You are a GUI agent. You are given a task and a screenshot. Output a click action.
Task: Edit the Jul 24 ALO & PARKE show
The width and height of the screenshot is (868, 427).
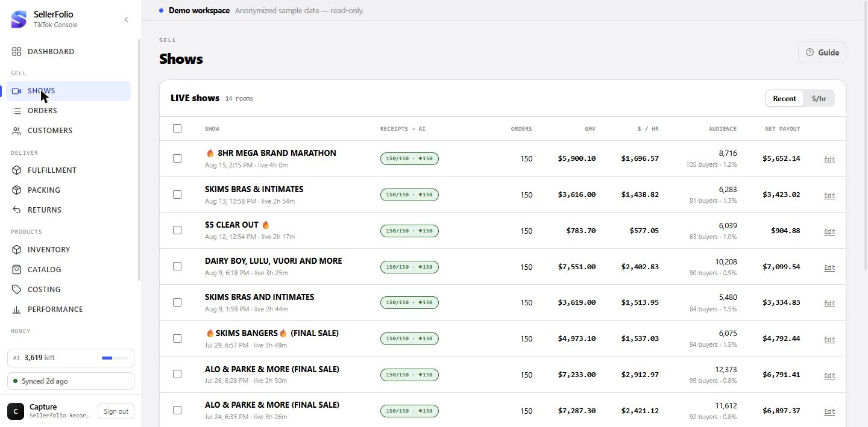(829, 411)
